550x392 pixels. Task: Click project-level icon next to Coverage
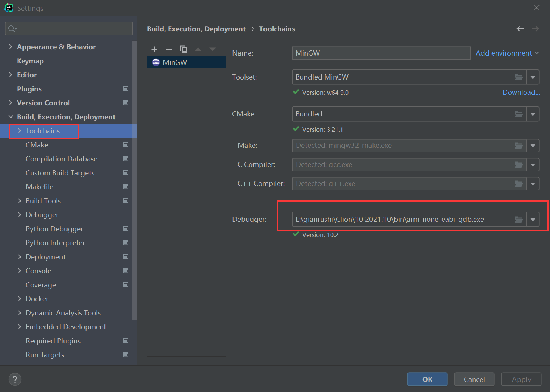click(x=126, y=284)
